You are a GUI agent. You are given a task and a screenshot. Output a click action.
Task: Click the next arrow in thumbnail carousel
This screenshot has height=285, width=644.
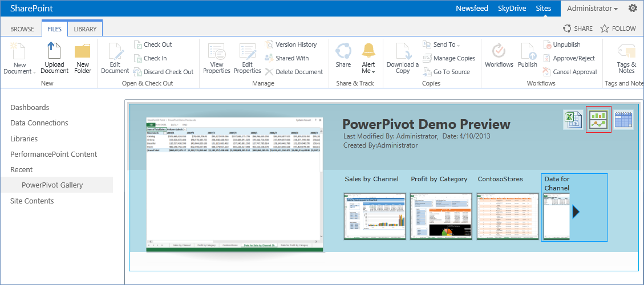[x=576, y=211]
